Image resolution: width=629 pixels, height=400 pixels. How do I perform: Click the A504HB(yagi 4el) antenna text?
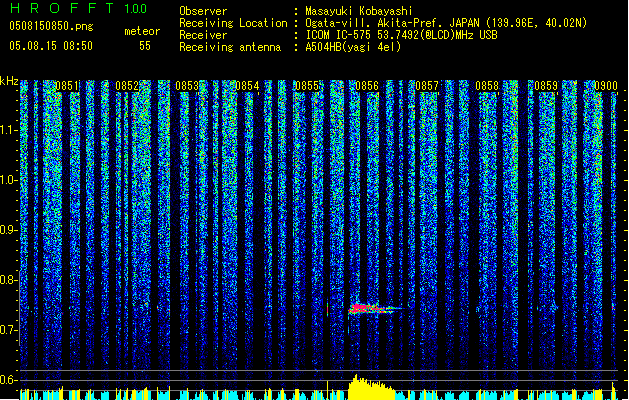[x=353, y=47]
